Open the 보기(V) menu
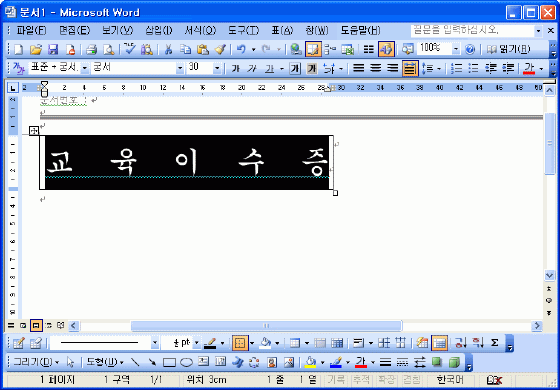The image size is (560, 390). point(118,31)
